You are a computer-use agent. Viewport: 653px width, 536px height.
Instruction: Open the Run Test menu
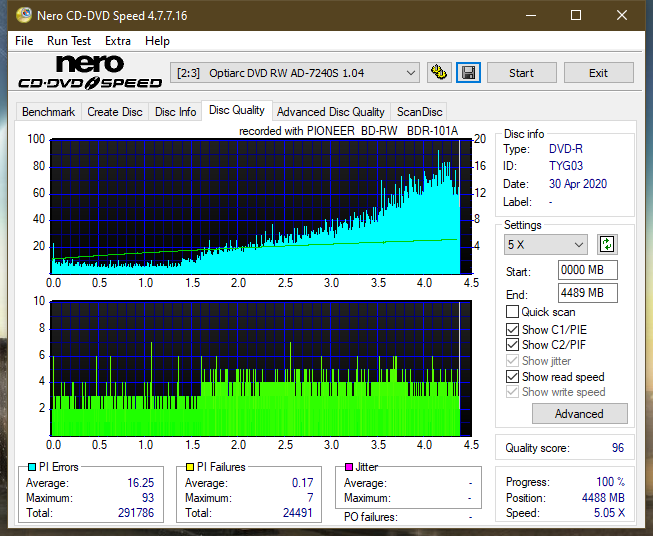tap(69, 41)
